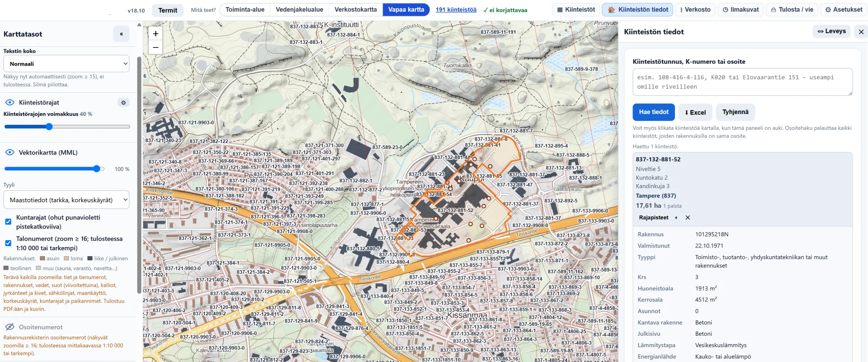The image size is (868, 362).
Task: Switch to Verkostokartta tab
Action: click(356, 10)
